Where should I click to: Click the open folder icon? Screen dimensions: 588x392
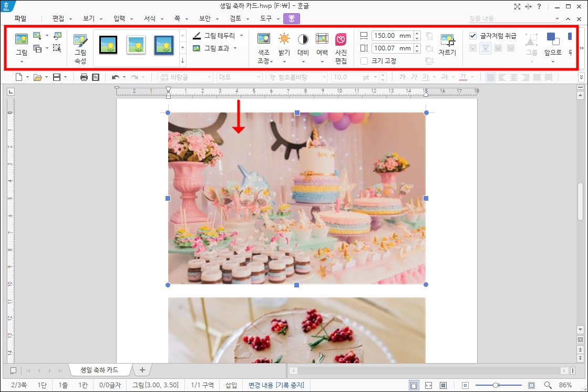[x=37, y=77]
